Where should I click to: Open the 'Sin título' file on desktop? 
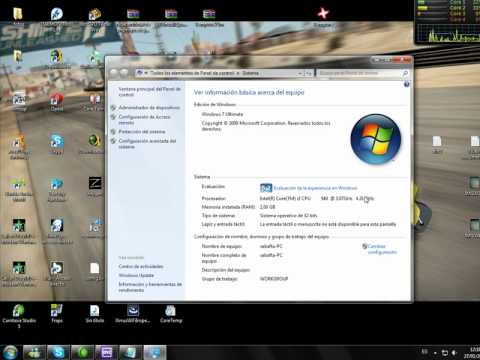(x=95, y=314)
